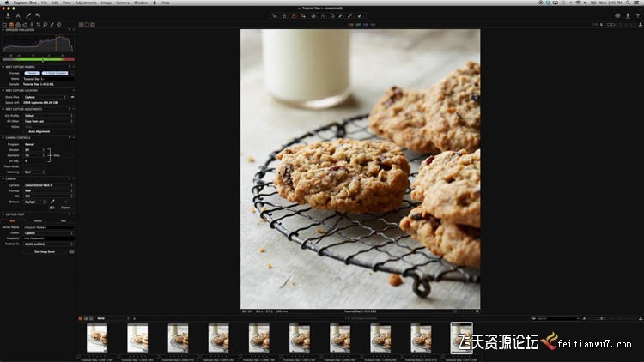644x362 pixels.
Task: Toggle viewer proof margin mode icon
Action: coord(93,25)
